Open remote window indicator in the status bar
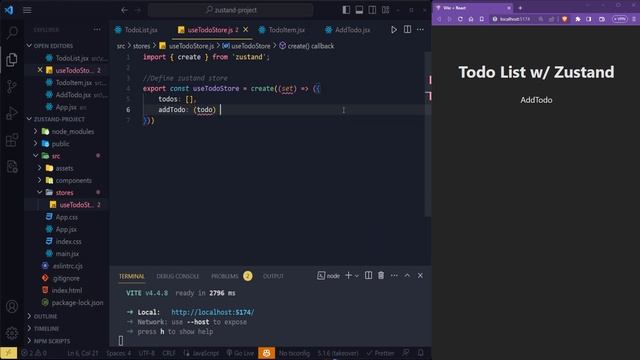The width and height of the screenshot is (640, 360). 9,353
